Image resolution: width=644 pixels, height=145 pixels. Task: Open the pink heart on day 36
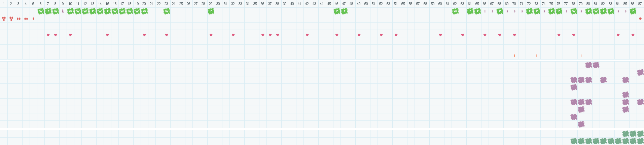(x=263, y=35)
